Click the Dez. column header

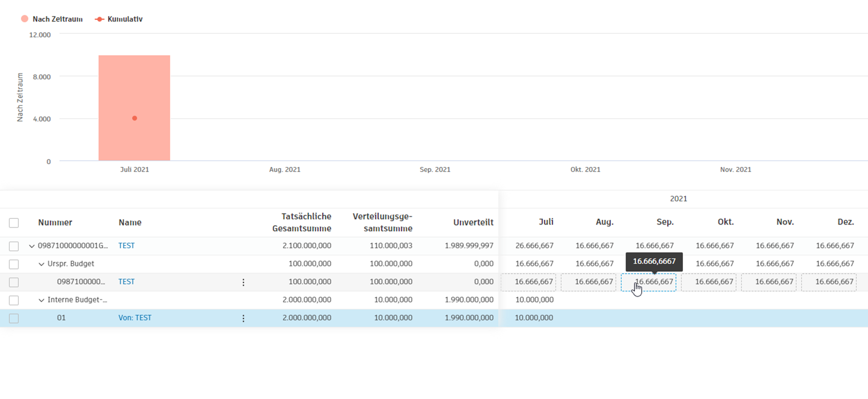pos(846,222)
